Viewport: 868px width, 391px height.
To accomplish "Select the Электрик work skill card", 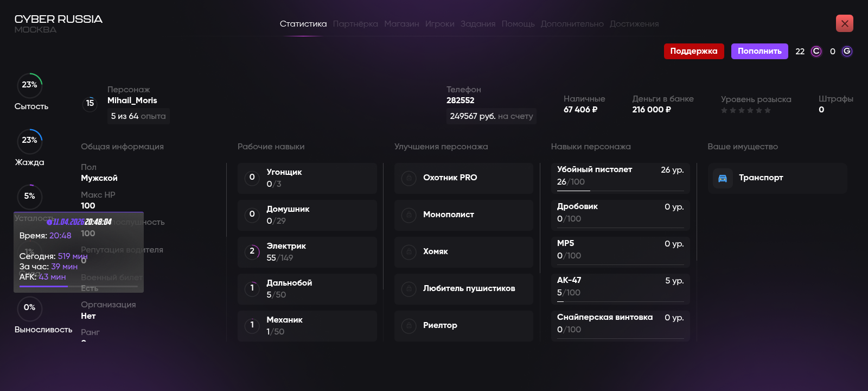I will [307, 252].
